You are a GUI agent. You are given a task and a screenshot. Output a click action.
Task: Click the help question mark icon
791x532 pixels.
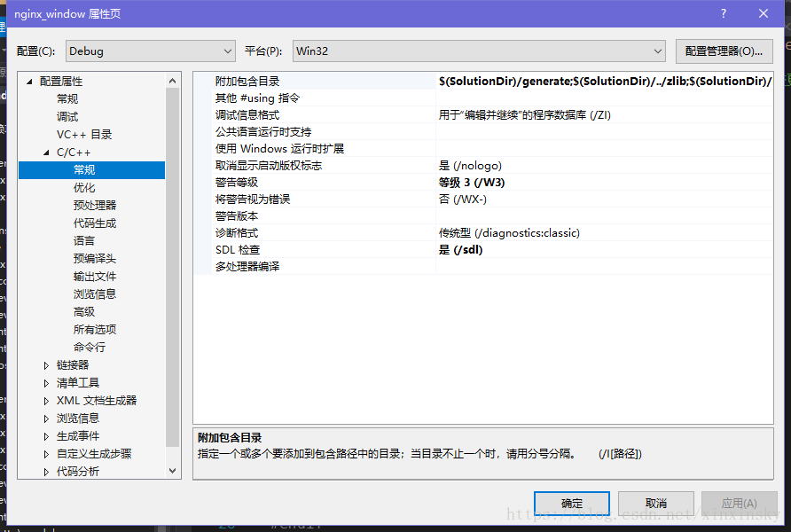(724, 13)
